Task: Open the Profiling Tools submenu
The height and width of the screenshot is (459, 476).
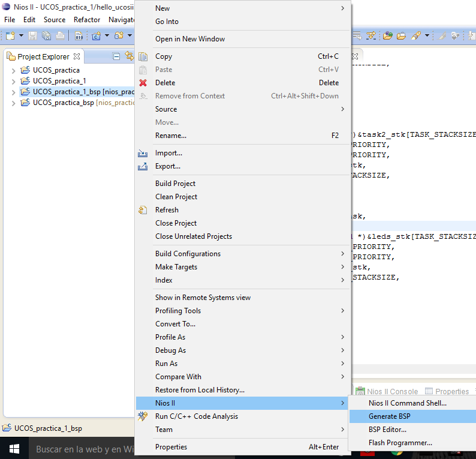Action: [x=243, y=311]
